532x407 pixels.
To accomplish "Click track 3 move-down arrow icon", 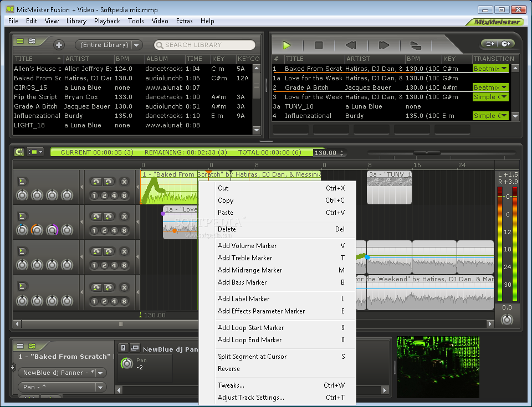I will (108, 251).
